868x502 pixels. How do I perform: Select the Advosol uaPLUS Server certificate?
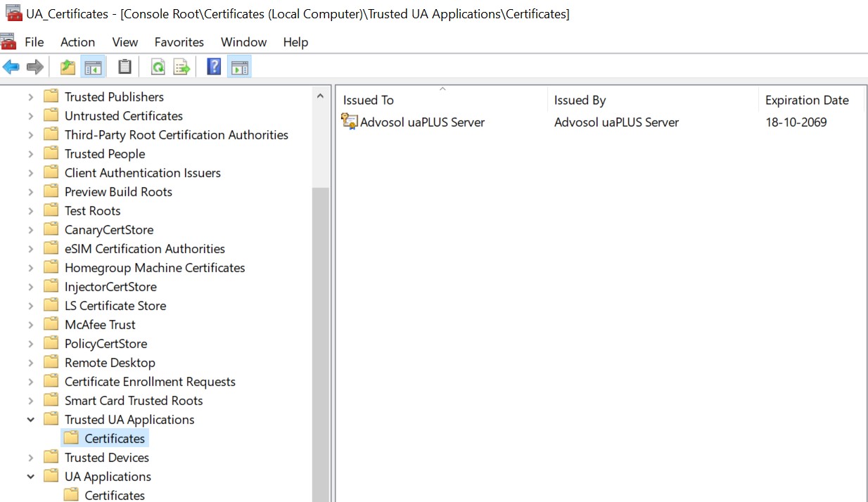coord(422,122)
